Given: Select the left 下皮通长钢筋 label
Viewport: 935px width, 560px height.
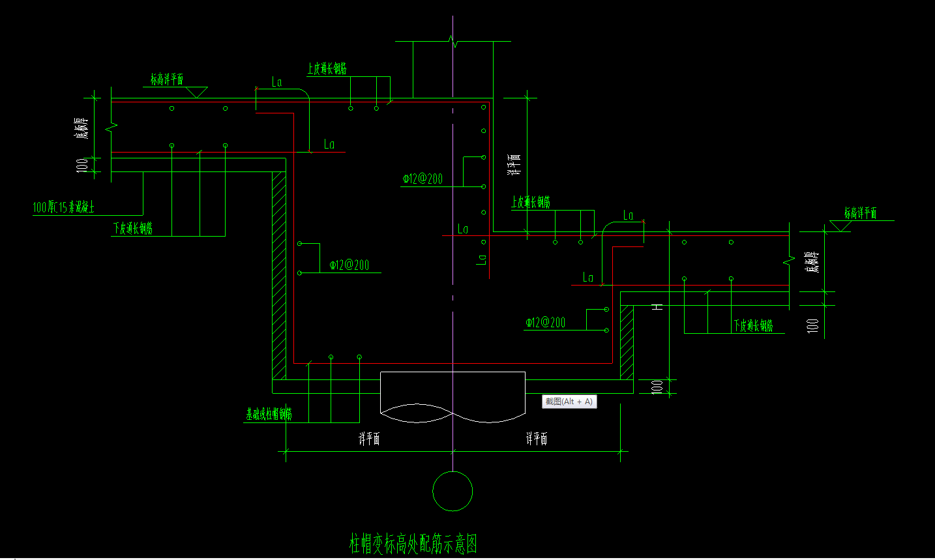Looking at the screenshot, I should pyautogui.click(x=133, y=228).
